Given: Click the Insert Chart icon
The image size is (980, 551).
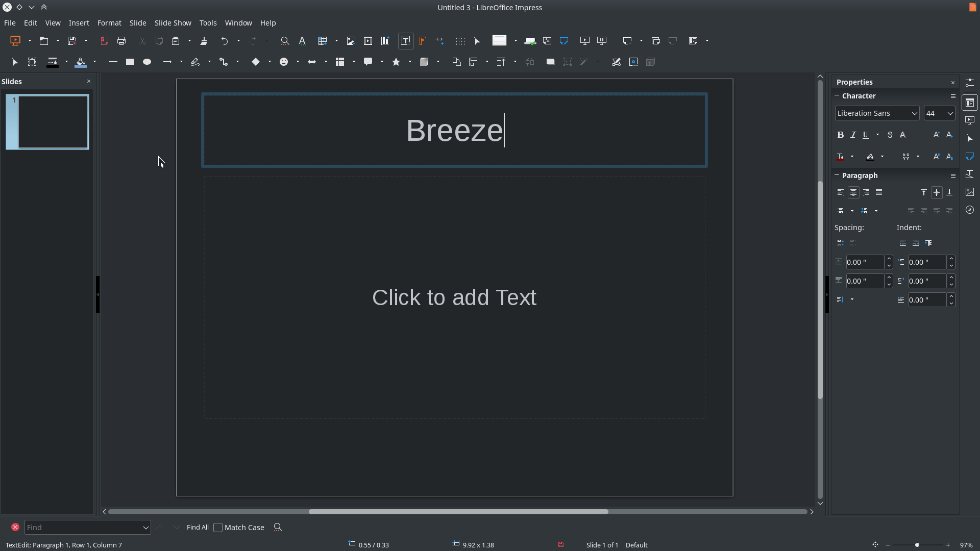Looking at the screenshot, I should [x=385, y=41].
